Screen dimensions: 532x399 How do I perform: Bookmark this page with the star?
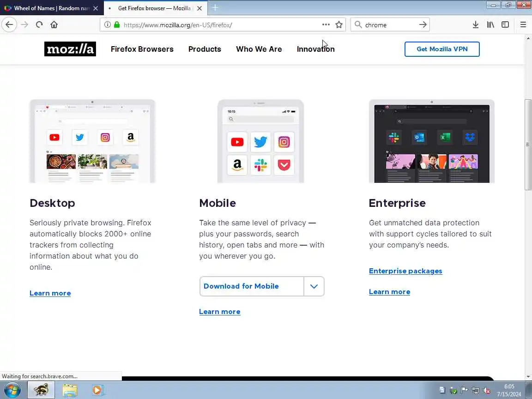pos(339,25)
